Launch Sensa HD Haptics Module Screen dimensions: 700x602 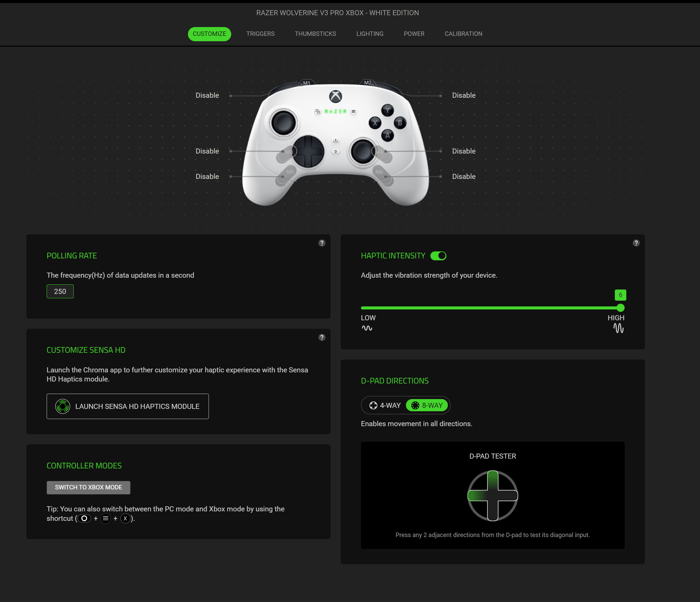click(x=128, y=406)
